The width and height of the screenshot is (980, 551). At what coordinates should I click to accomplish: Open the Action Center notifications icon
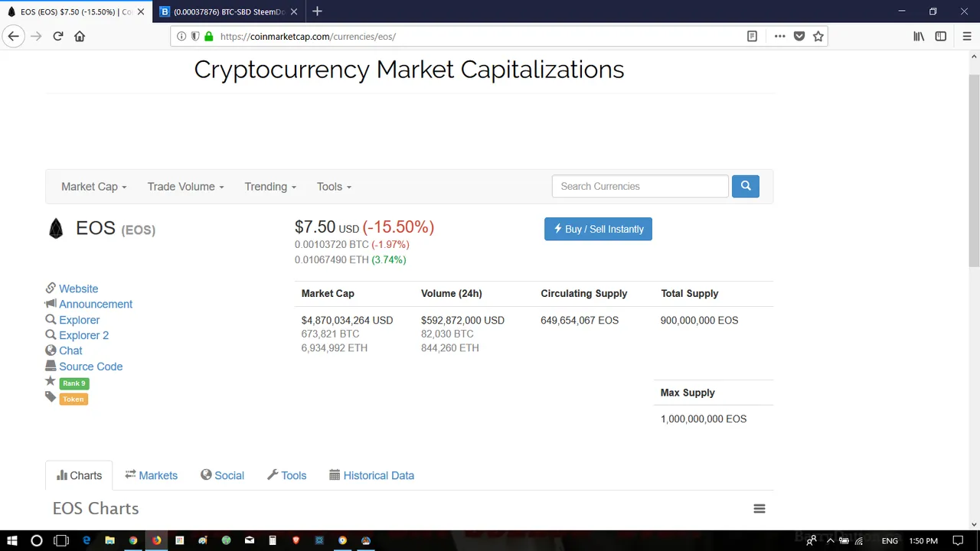click(958, 540)
